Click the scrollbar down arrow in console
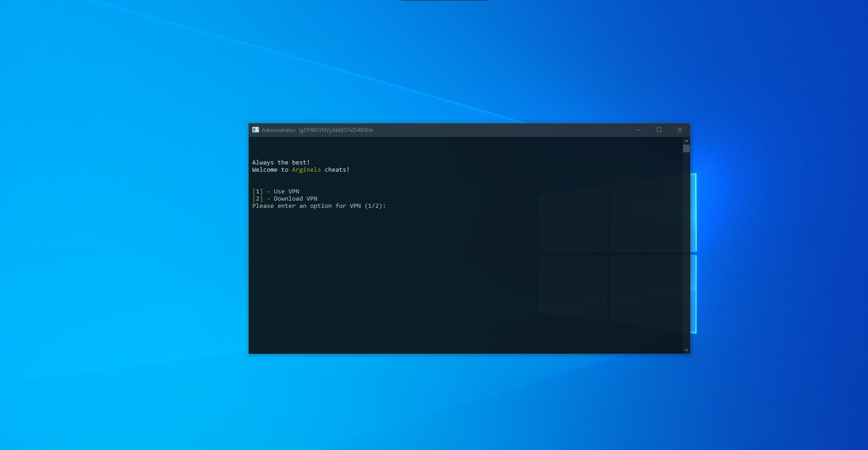 click(686, 350)
